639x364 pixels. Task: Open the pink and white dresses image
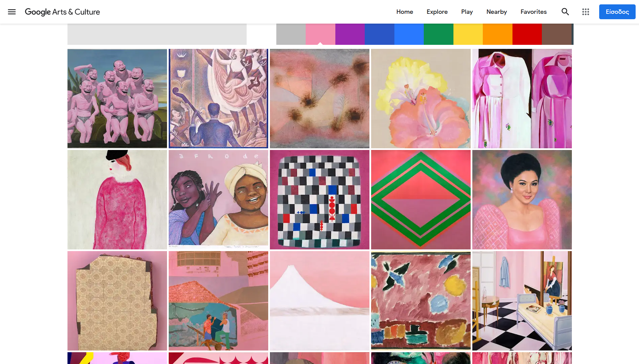pos(522,98)
